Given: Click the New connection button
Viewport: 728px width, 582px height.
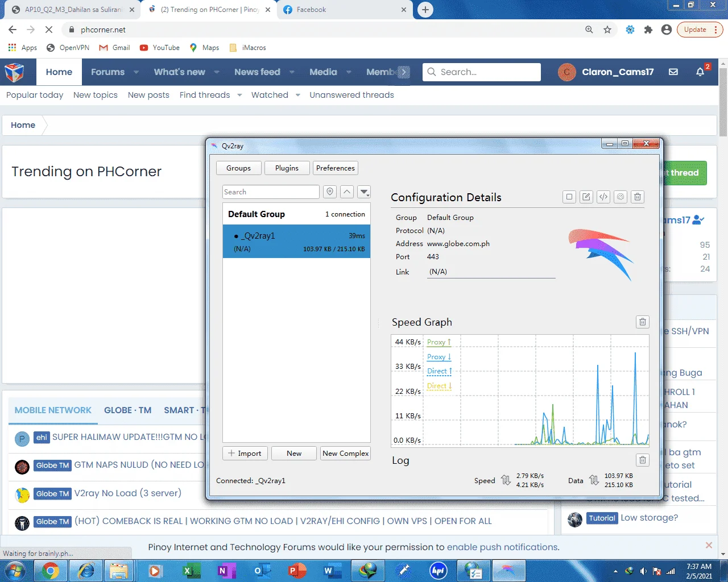Looking at the screenshot, I should pos(294,454).
